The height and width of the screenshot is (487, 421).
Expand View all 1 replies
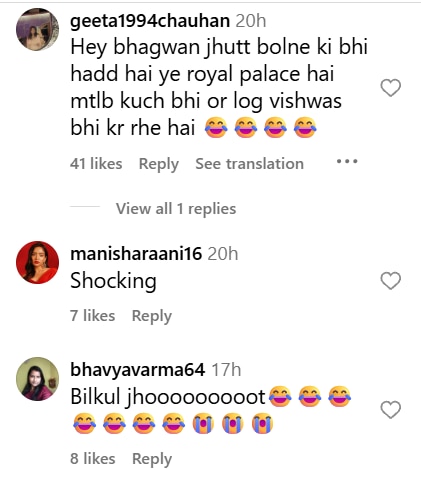pyautogui.click(x=176, y=209)
